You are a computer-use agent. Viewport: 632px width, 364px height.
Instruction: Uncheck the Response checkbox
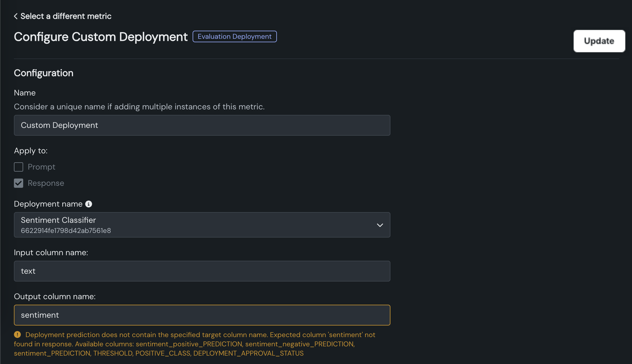pos(19,183)
